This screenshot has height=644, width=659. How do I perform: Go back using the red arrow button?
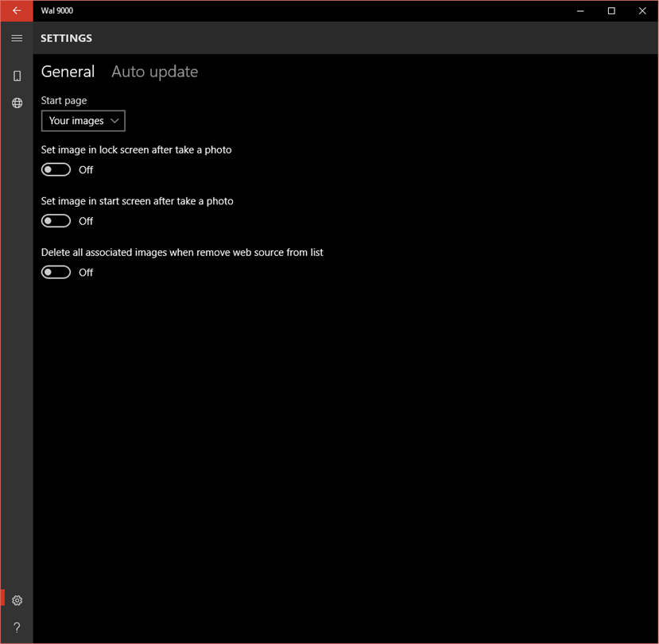[17, 11]
